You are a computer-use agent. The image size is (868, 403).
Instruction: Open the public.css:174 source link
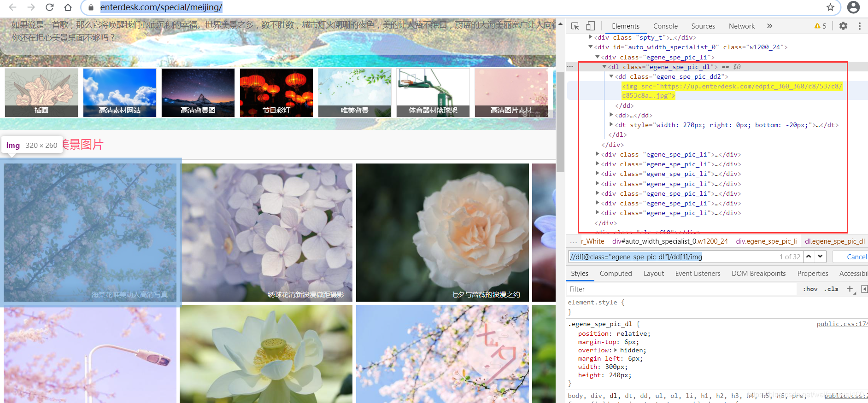click(842, 324)
